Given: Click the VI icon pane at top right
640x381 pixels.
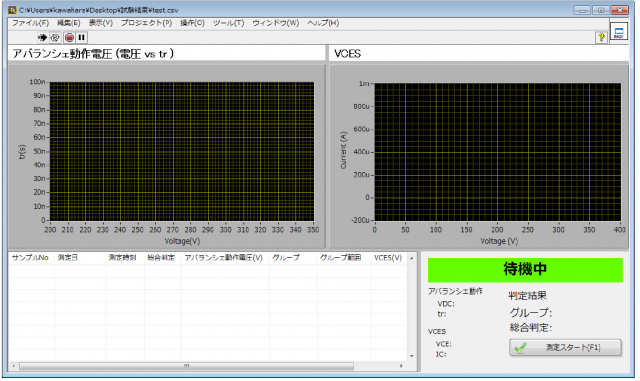Looking at the screenshot, I should pos(619,31).
